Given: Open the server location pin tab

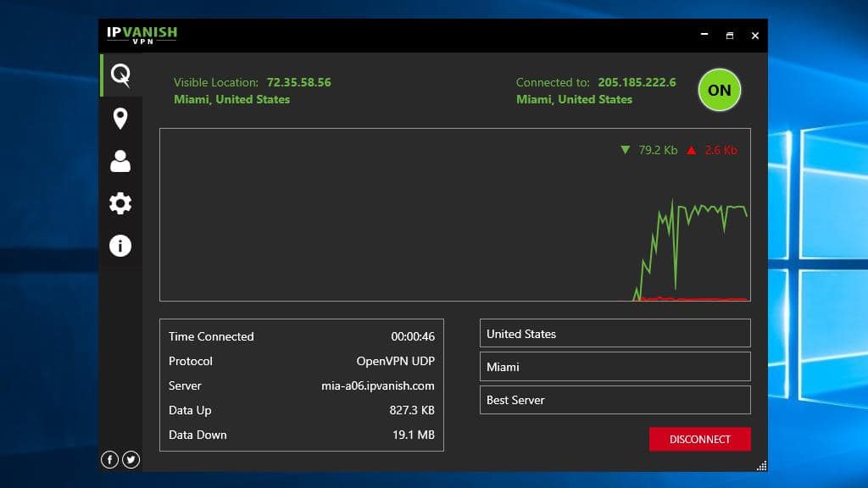Looking at the screenshot, I should coord(120,119).
